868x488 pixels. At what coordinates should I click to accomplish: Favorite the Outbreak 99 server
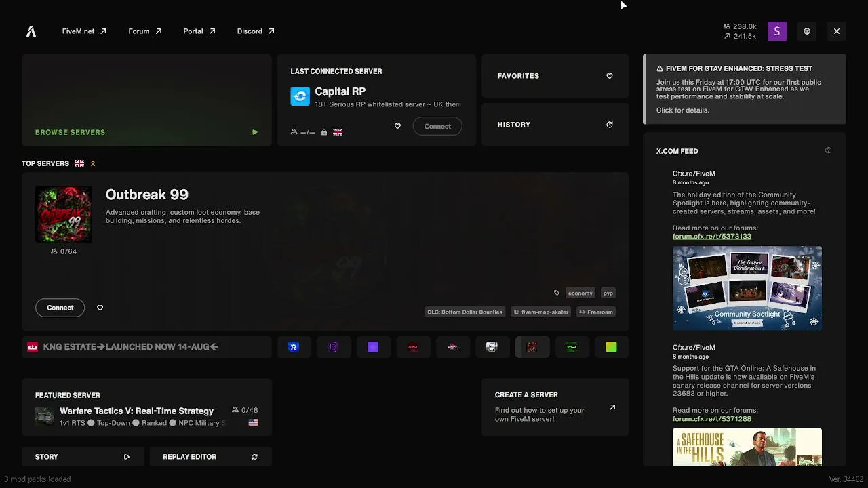[100, 308]
